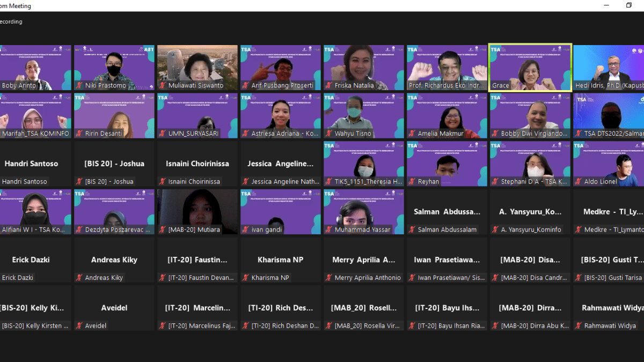
Task: Click muted mic icon for Muliawati Siswanto
Action: pos(163,86)
